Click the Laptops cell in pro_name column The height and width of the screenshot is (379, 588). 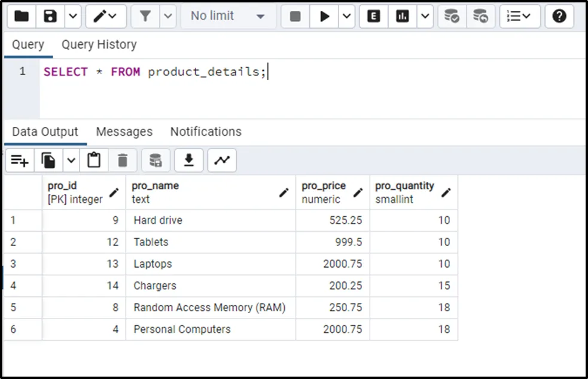click(x=153, y=264)
